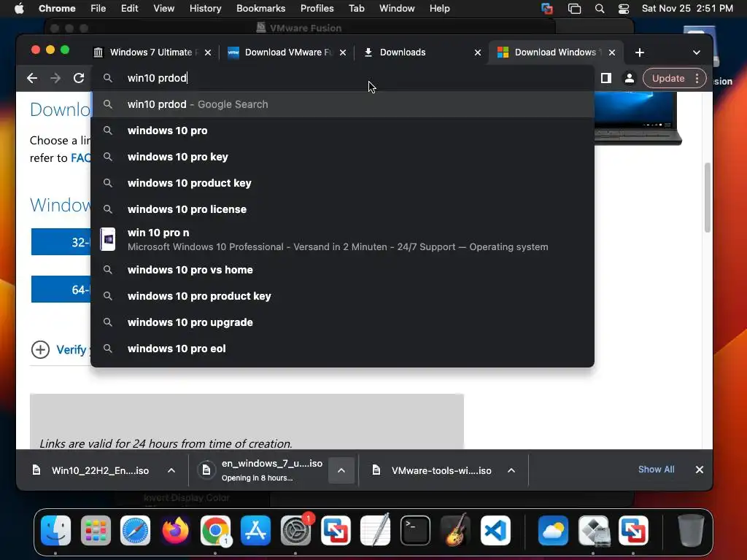Choose suggestion windows 10 pro license
Screen dimensions: 747x560
343,209
